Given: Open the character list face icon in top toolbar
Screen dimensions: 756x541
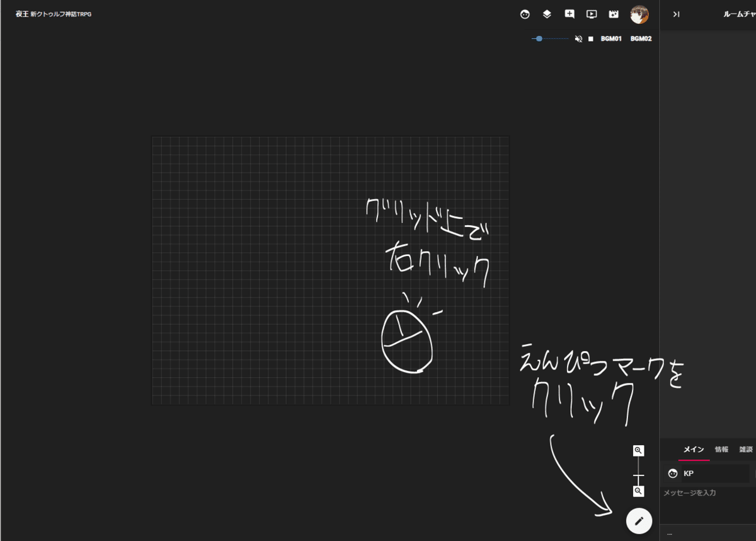Looking at the screenshot, I should point(525,14).
